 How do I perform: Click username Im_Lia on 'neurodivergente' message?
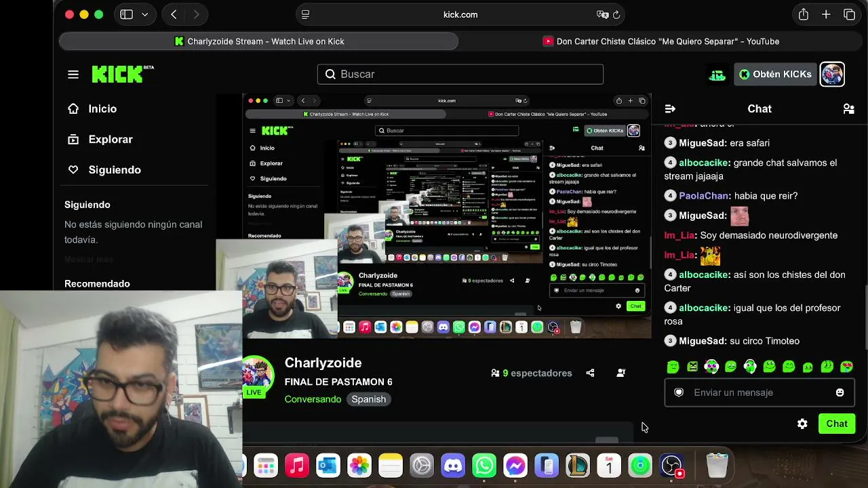(x=679, y=235)
